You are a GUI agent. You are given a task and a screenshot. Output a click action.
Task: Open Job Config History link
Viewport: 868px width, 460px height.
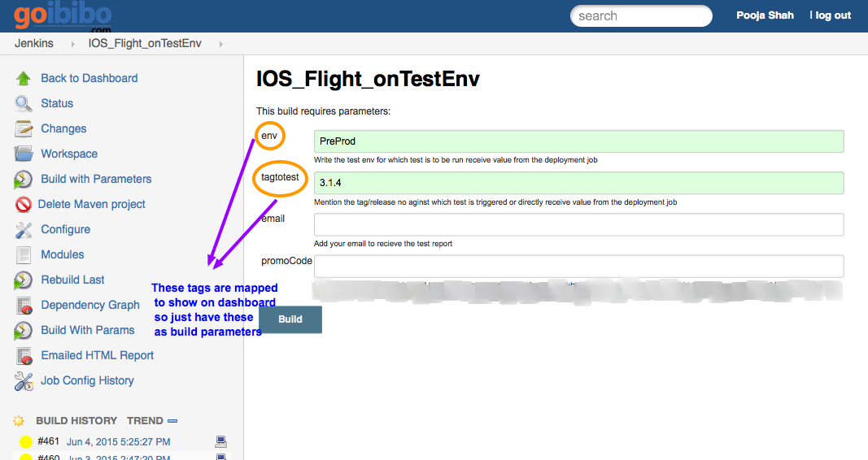coord(88,380)
